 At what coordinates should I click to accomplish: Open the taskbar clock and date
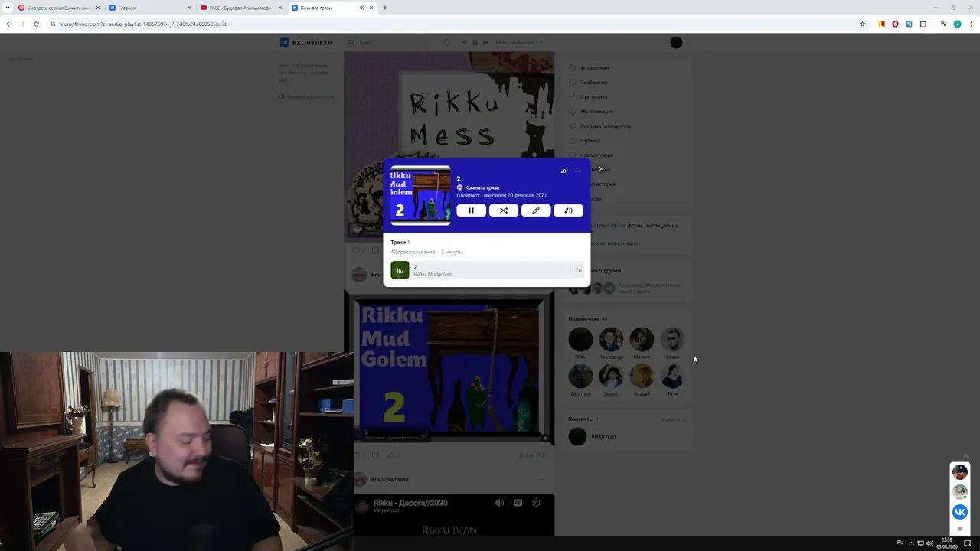click(x=947, y=543)
